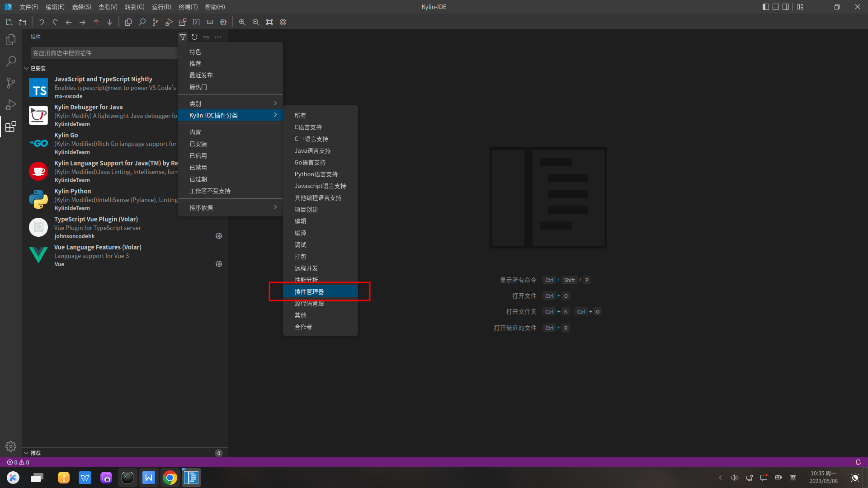Click the explorer files icon in top toolbar
868x488 pixels.
tap(128, 22)
